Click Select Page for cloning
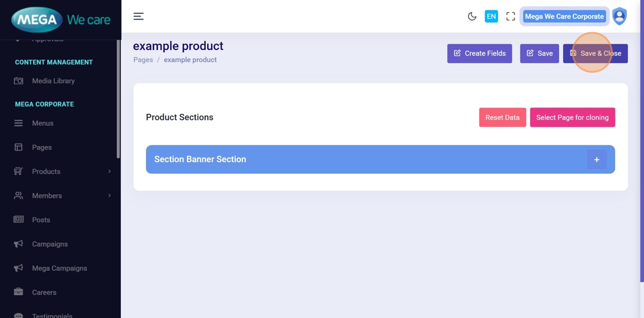The width and height of the screenshot is (644, 318). coord(572,117)
